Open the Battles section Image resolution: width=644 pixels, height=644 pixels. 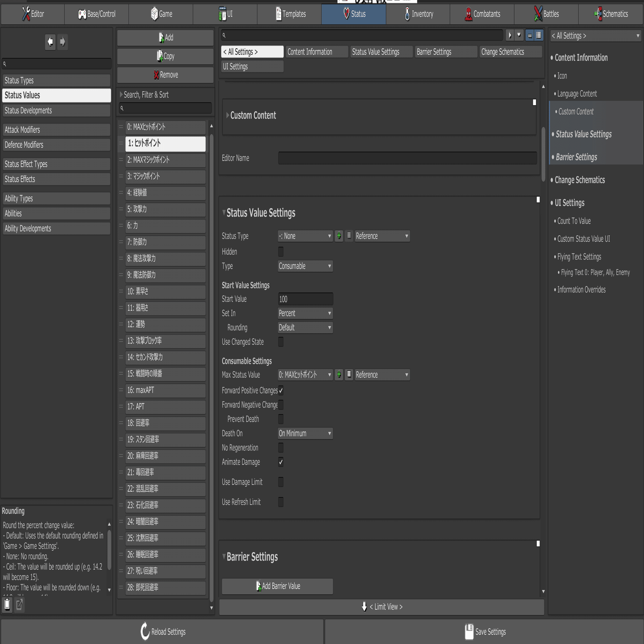(546, 14)
